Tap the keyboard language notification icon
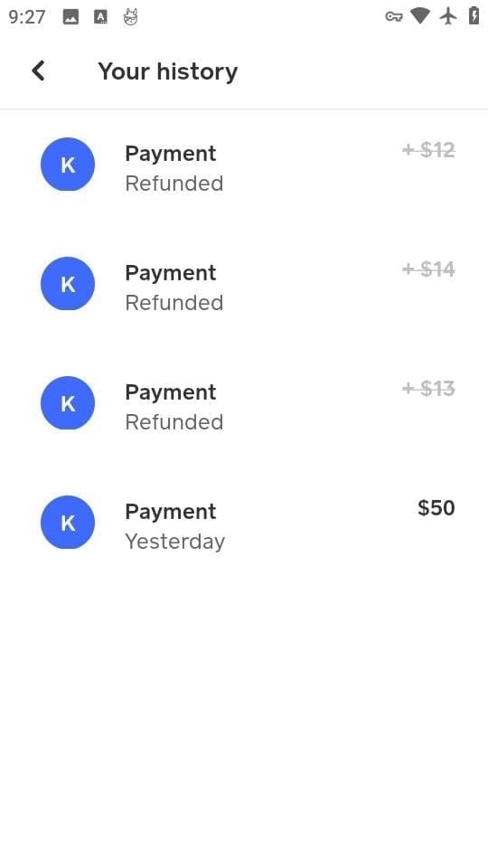The width and height of the screenshot is (488, 868). point(100,17)
